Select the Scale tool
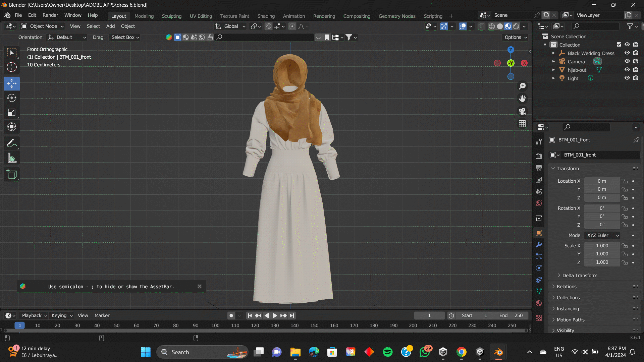Image resolution: width=644 pixels, height=362 pixels. point(12,112)
